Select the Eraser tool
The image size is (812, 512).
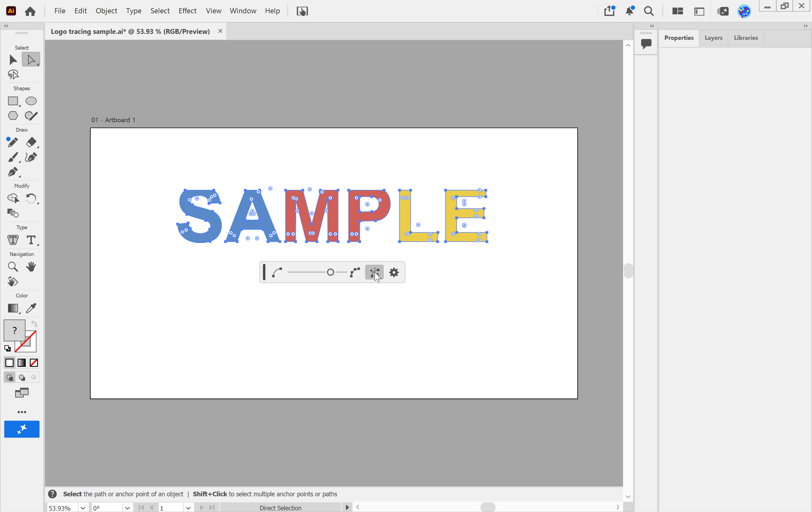pyautogui.click(x=31, y=142)
